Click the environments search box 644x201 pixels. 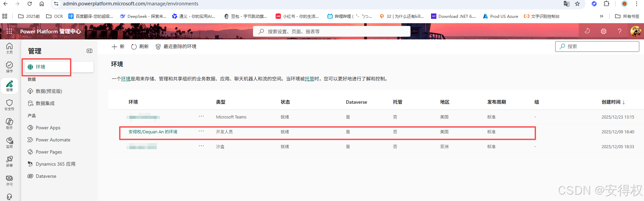point(597,46)
